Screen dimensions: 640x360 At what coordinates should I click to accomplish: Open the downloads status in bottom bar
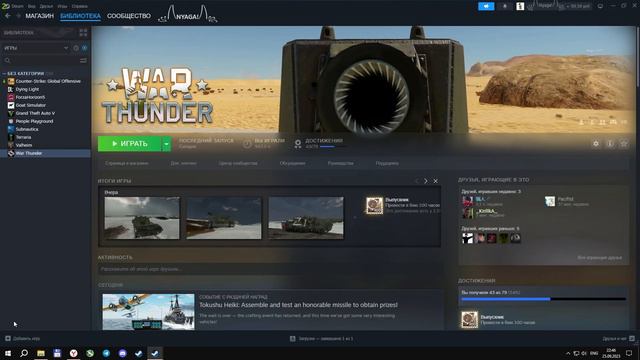[322, 338]
